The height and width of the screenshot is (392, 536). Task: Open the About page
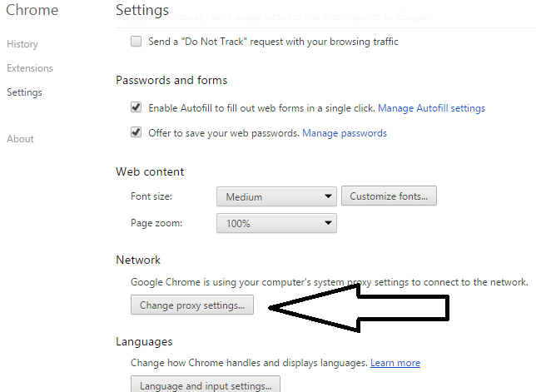coord(20,139)
